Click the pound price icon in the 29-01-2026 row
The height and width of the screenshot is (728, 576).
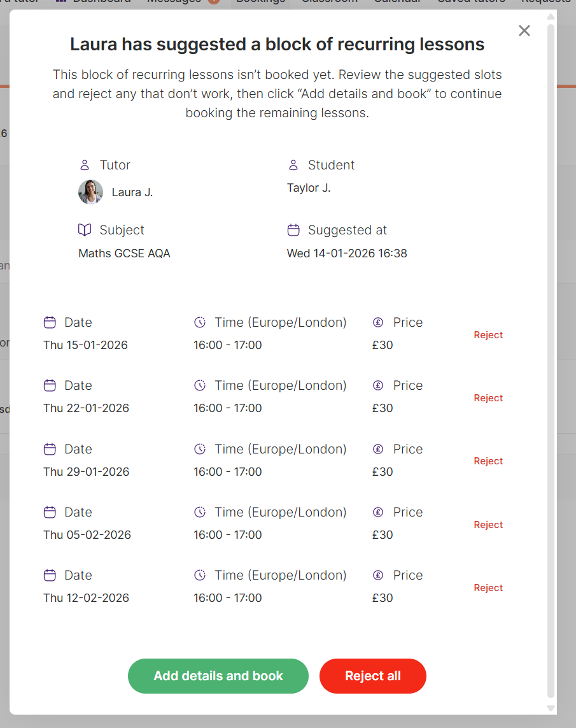pos(378,449)
